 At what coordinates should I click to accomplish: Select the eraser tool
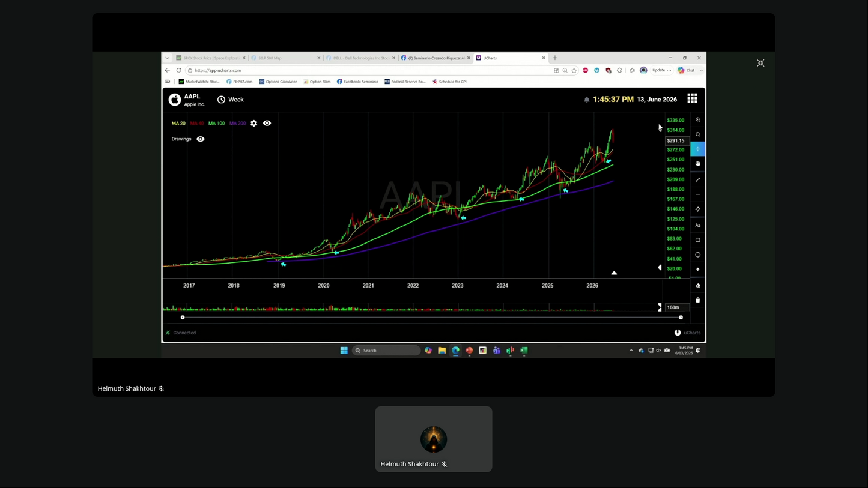697,286
